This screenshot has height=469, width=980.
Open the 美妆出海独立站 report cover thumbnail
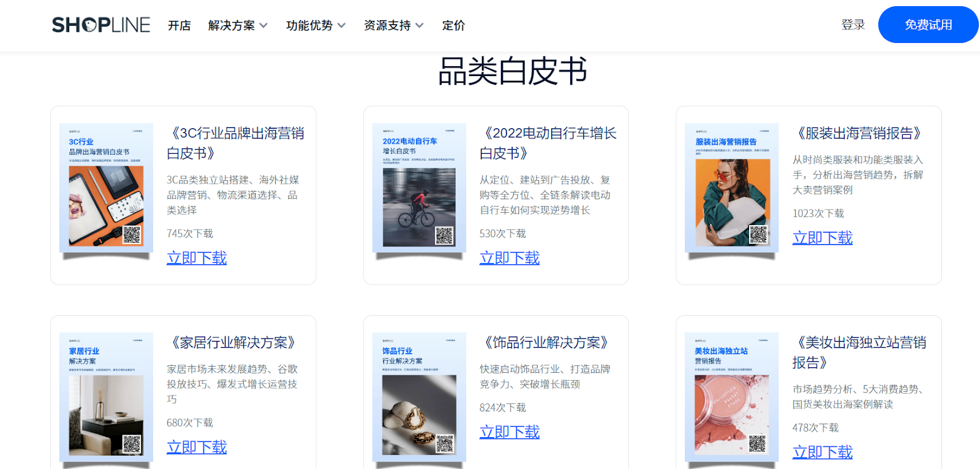731,397
